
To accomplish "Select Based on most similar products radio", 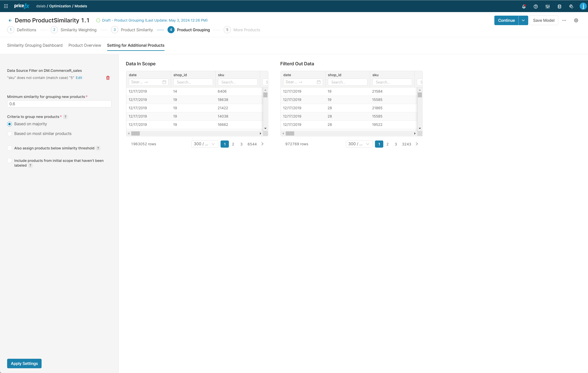I will click(x=10, y=134).
